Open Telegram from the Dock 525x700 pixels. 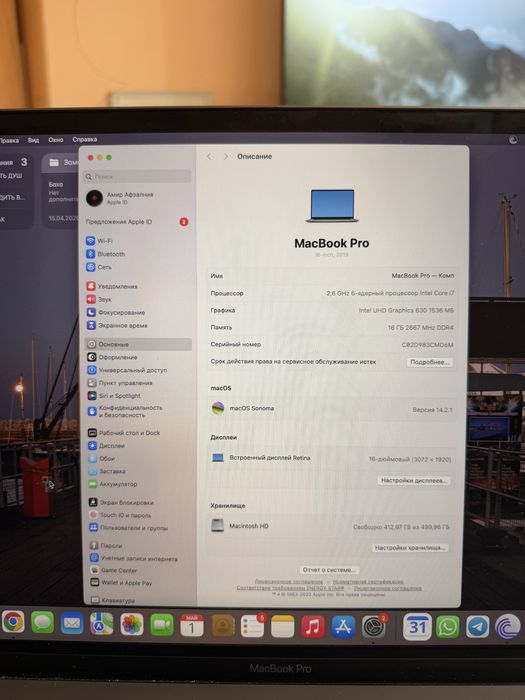point(477,626)
